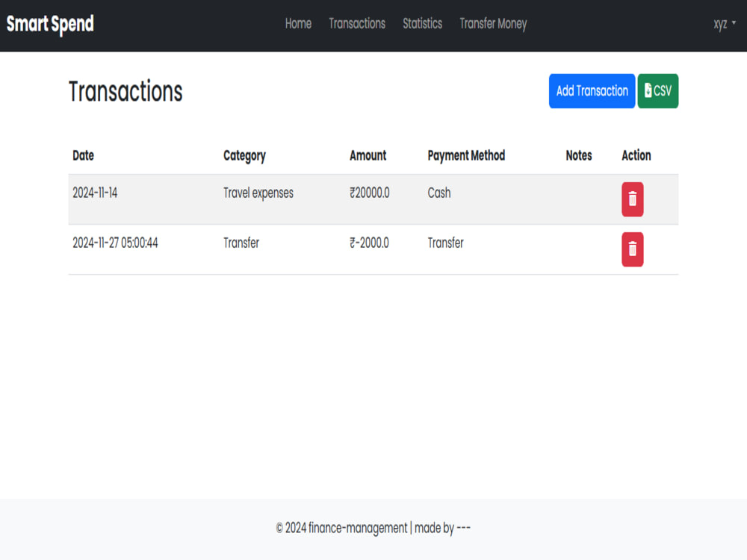Select the ₹20000.0 amount cell
The width and height of the screenshot is (747, 560).
[x=369, y=193]
